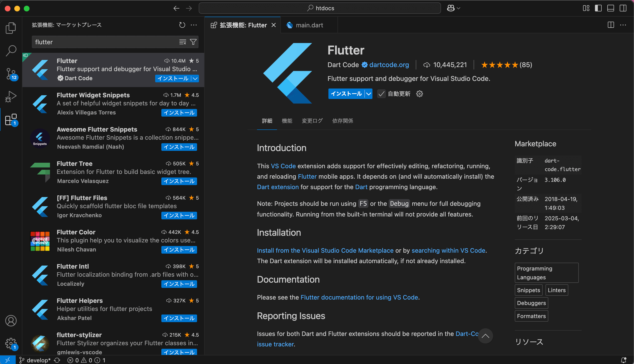Open notifications bell in status bar
This screenshot has height=364, width=634.
624,360
